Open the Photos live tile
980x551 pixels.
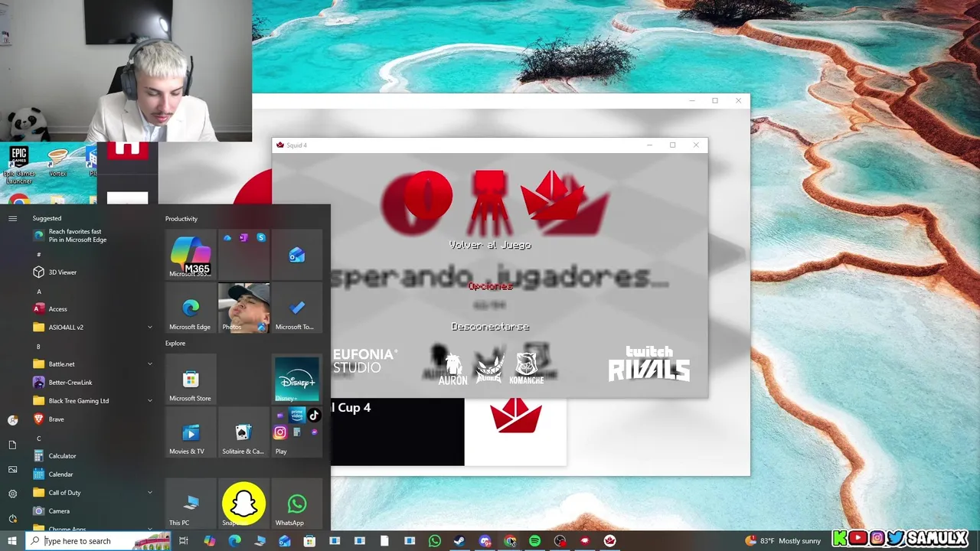click(x=243, y=308)
